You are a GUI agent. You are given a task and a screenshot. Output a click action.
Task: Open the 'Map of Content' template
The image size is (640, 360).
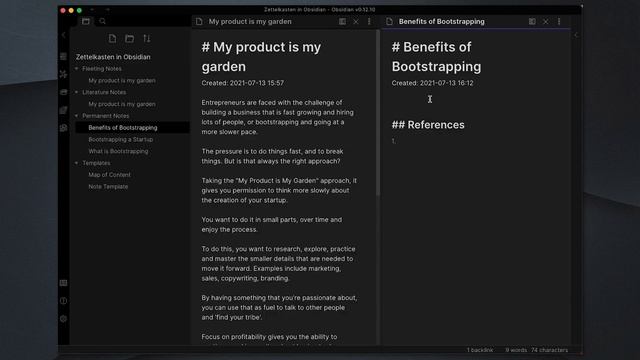pyautogui.click(x=109, y=175)
